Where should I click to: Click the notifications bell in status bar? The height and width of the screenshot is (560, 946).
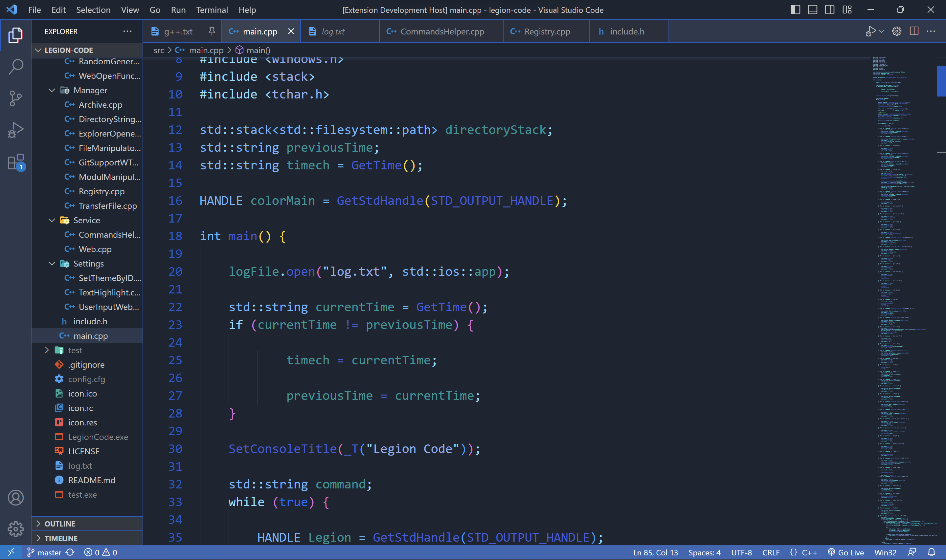point(931,552)
